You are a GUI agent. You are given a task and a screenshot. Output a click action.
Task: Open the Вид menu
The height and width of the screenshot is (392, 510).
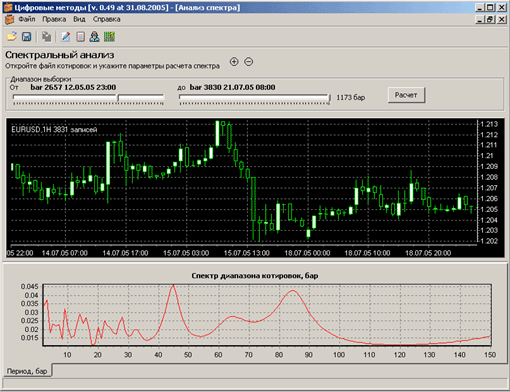pyautogui.click(x=79, y=19)
